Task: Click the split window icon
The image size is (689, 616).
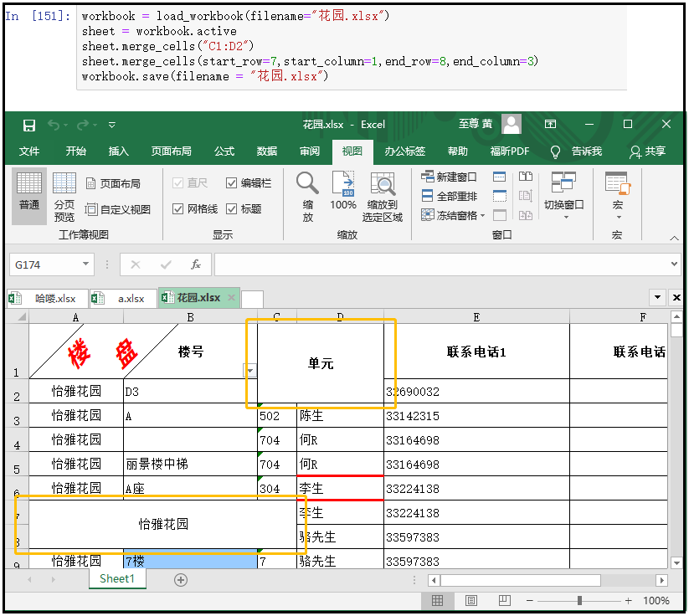Action: click(499, 177)
